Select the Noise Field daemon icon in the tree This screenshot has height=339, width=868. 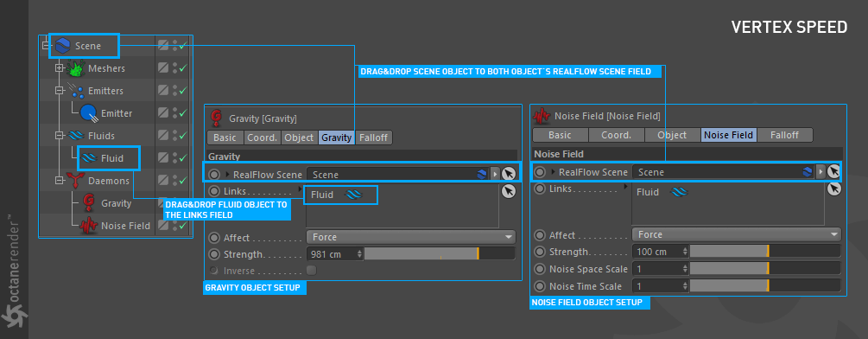88,226
